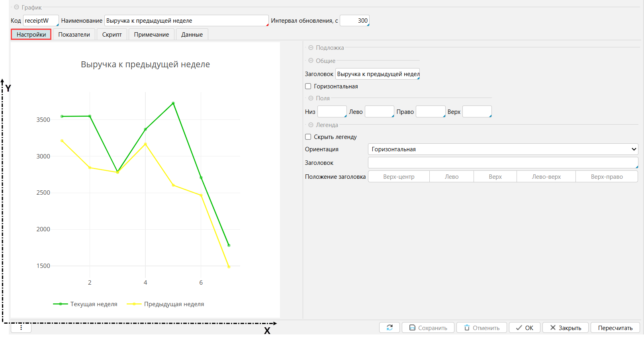The height and width of the screenshot is (340, 644).
Task: Collapse the Легенда section
Action: 311,125
